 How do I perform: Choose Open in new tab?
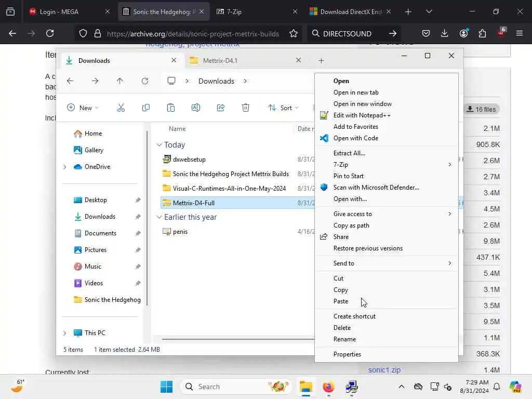click(387, 92)
